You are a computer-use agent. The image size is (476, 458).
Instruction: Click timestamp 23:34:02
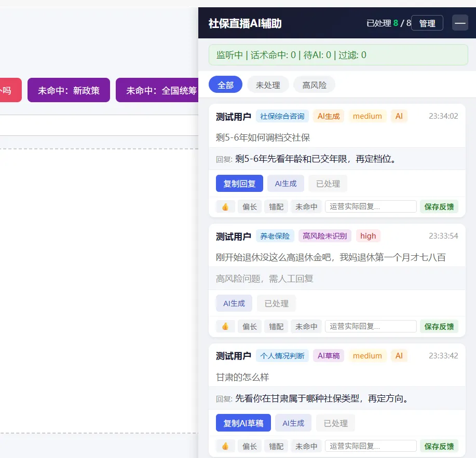[x=443, y=116]
